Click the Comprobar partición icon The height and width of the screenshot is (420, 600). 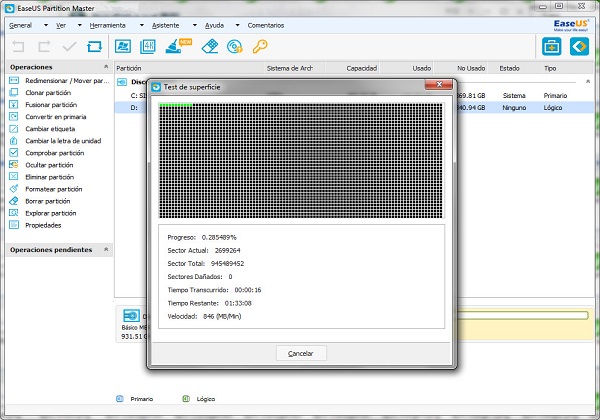[x=14, y=153]
